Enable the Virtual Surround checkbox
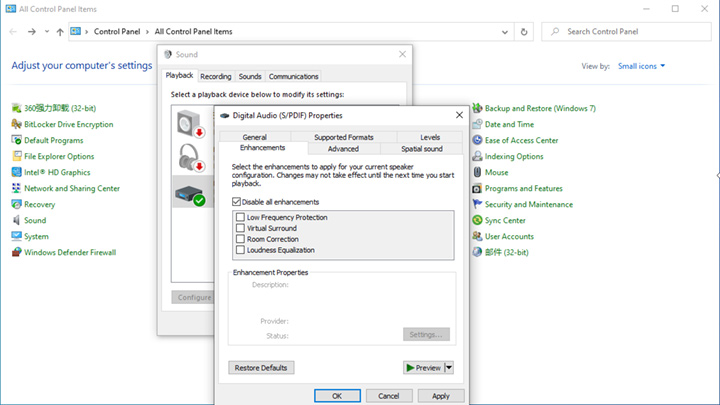720x405 pixels. pyautogui.click(x=240, y=228)
